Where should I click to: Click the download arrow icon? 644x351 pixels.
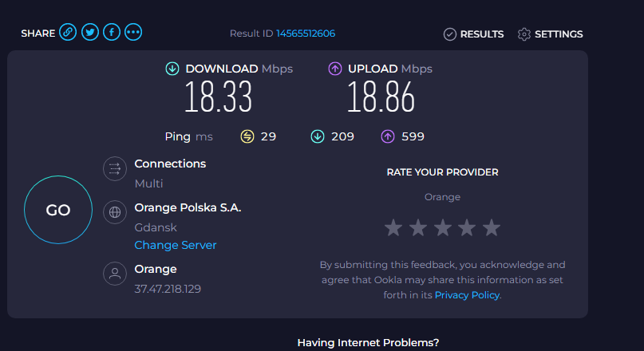point(172,69)
